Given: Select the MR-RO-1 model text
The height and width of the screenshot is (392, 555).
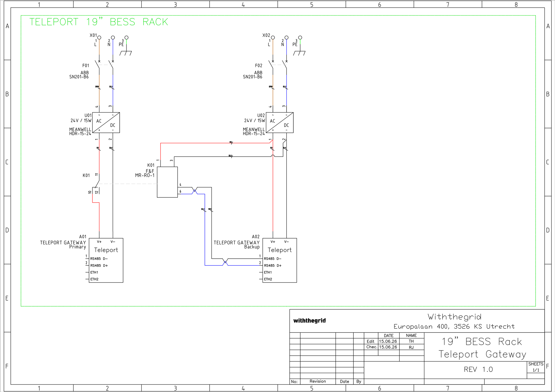Looking at the screenshot, I should pyautogui.click(x=145, y=175).
